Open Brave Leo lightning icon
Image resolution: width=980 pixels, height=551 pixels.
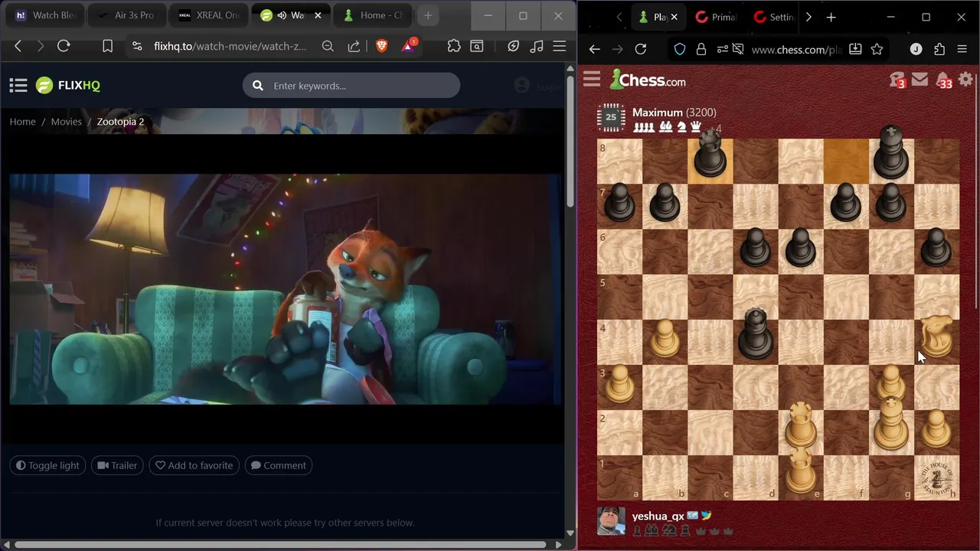click(514, 47)
